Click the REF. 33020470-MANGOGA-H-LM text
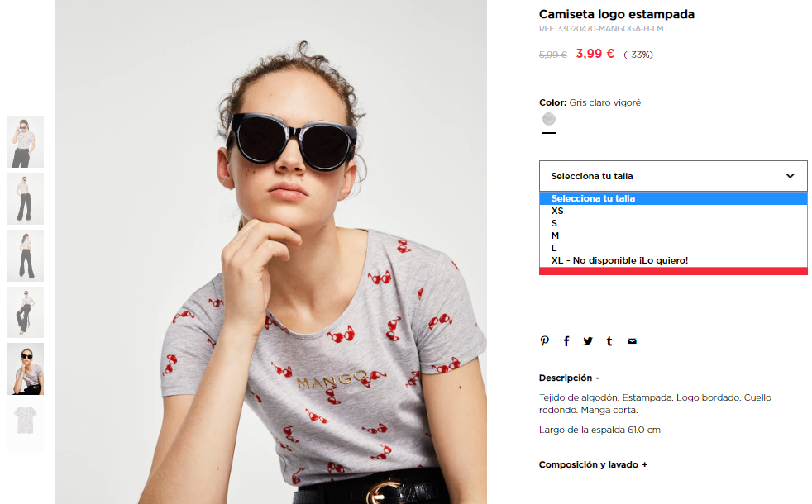The width and height of the screenshot is (812, 504). [600, 28]
